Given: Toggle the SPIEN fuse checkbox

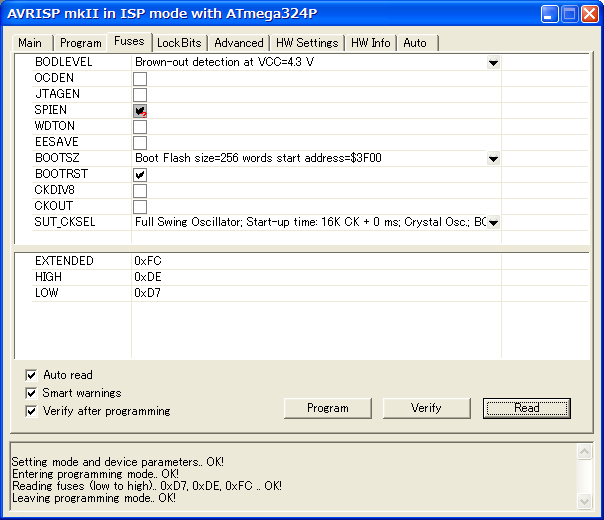Looking at the screenshot, I should tap(140, 111).
